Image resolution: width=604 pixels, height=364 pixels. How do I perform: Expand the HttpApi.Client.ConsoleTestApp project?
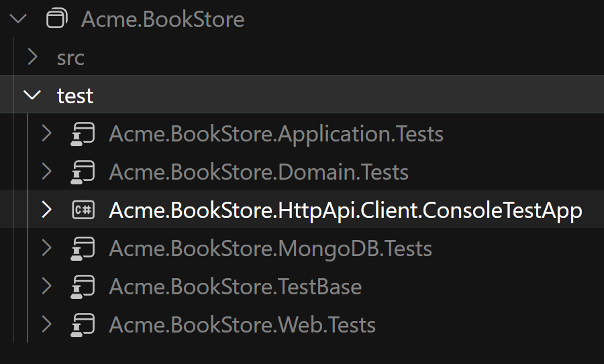[x=46, y=209]
